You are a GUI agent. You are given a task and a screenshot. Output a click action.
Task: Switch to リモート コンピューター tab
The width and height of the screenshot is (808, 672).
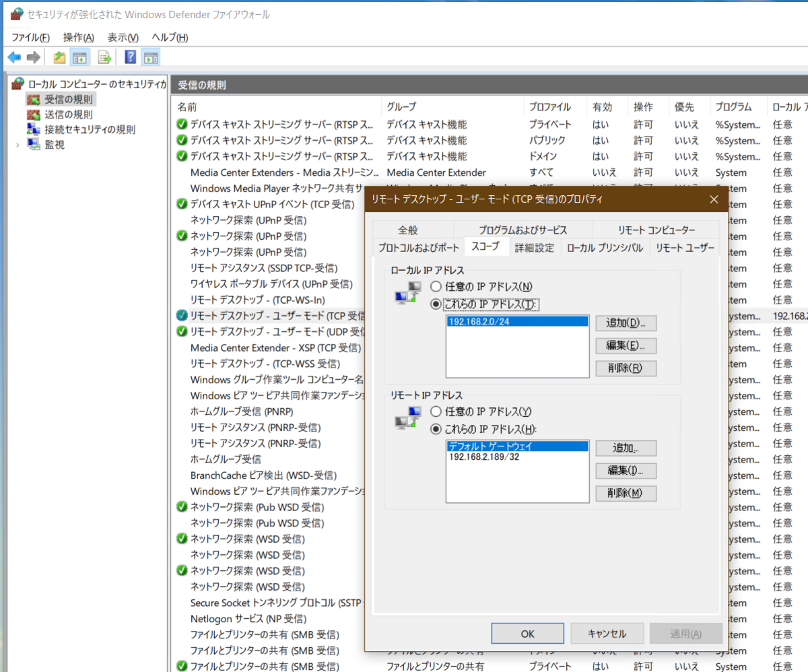(656, 230)
